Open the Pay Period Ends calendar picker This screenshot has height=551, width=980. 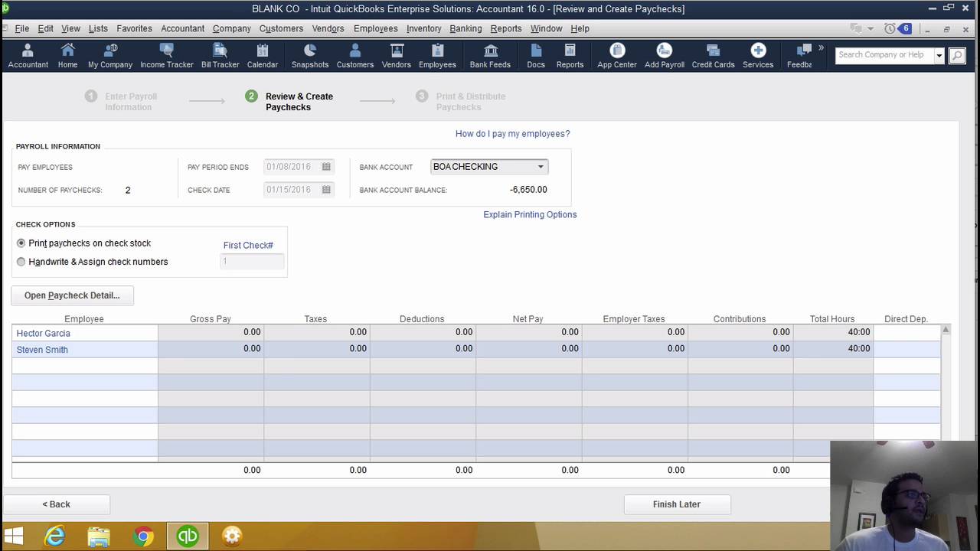pos(325,166)
